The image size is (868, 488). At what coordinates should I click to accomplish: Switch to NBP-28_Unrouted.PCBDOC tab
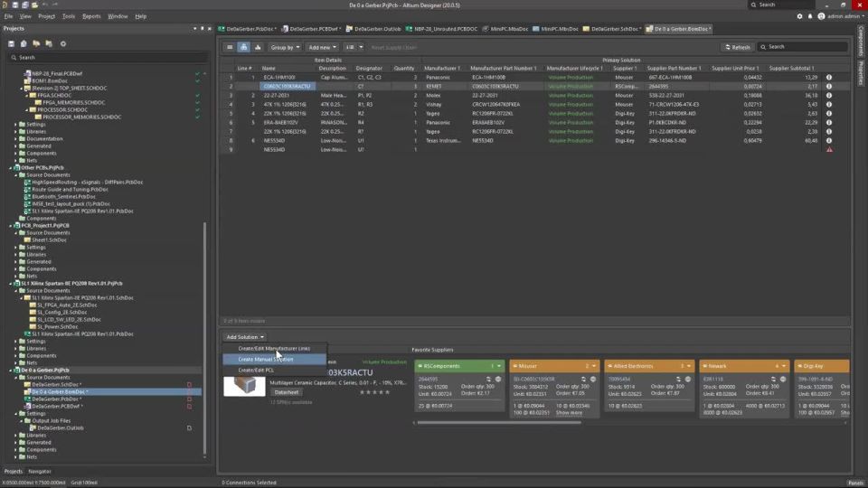tap(441, 29)
